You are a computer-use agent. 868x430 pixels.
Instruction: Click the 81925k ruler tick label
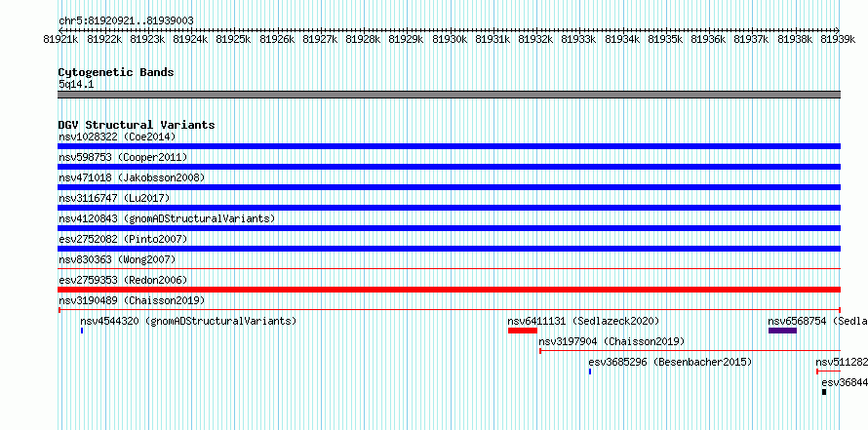pyautogui.click(x=234, y=39)
